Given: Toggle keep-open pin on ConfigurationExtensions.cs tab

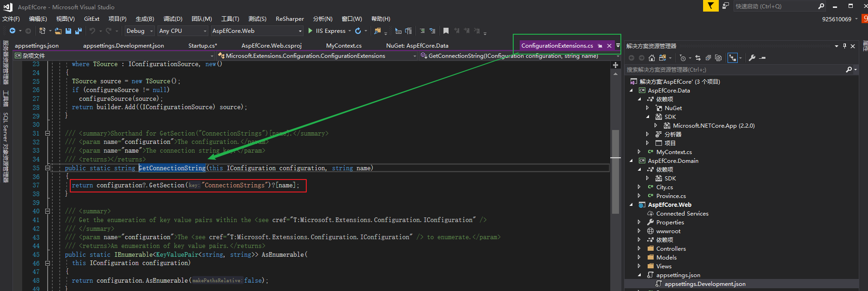Looking at the screenshot, I should (x=600, y=46).
